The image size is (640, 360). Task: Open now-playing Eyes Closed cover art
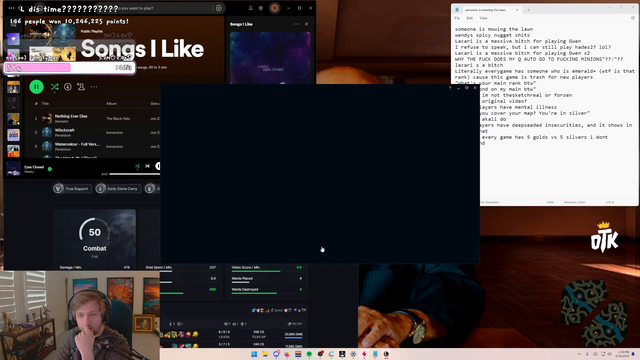coord(13,169)
